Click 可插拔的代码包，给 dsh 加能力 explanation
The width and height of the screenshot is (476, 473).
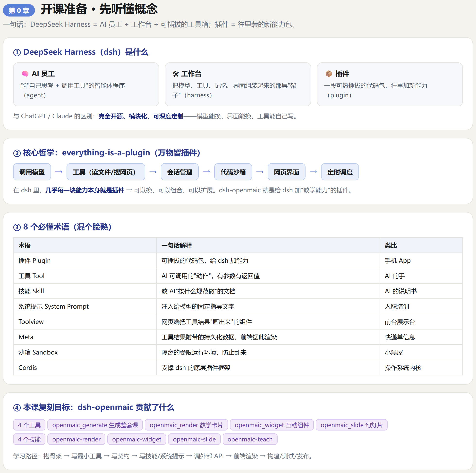click(268, 261)
